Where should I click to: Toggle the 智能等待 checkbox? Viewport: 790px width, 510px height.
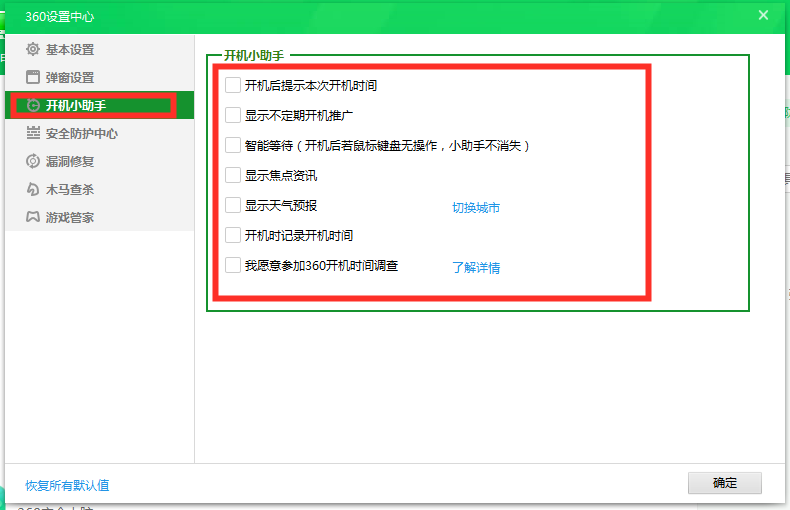tap(233, 145)
